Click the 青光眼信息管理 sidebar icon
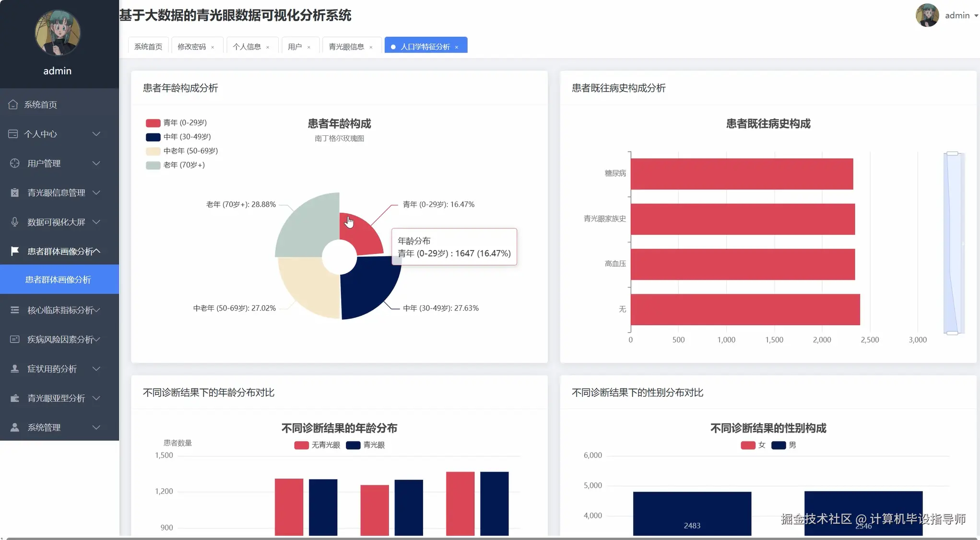 pos(14,192)
